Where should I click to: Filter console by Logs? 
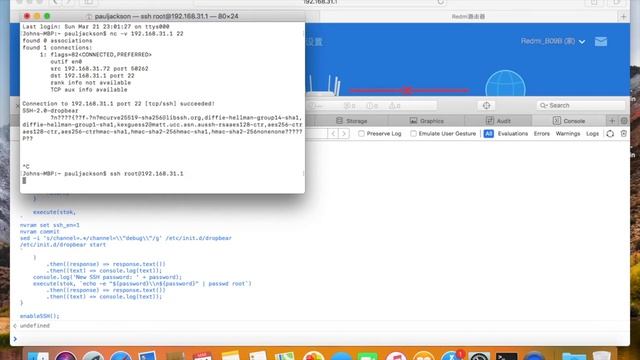pyautogui.click(x=592, y=133)
